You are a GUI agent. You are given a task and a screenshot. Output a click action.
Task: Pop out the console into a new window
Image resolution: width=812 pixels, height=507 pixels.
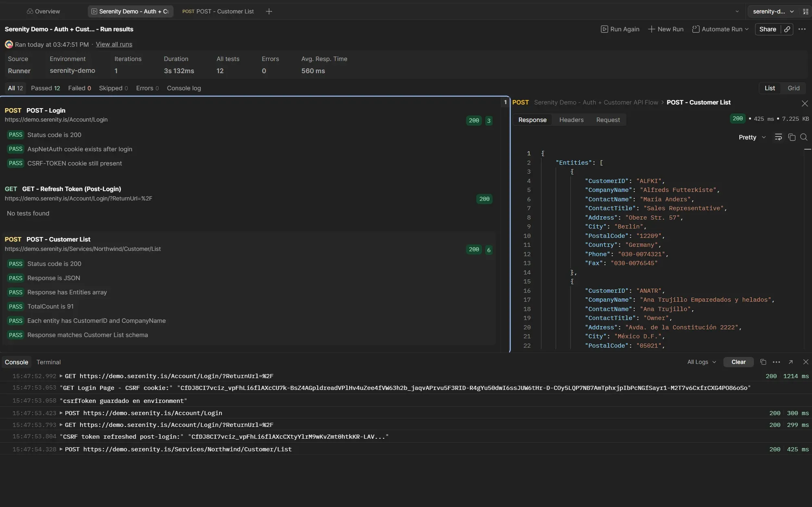(791, 362)
